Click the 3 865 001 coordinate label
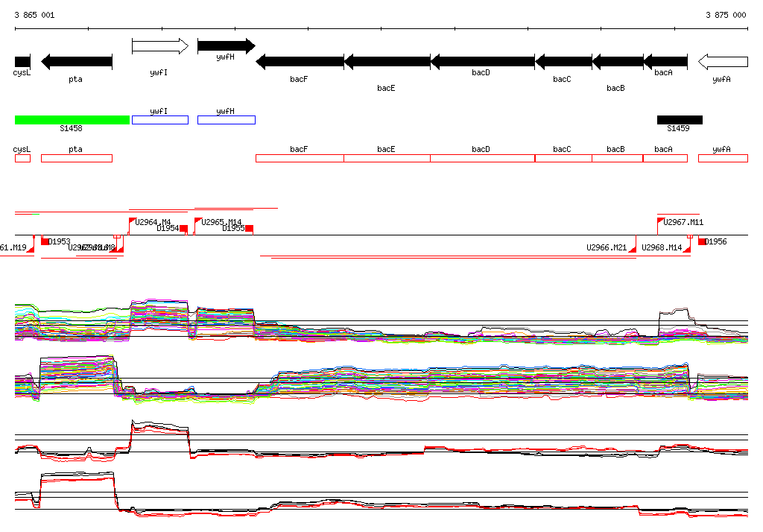 pos(34,15)
